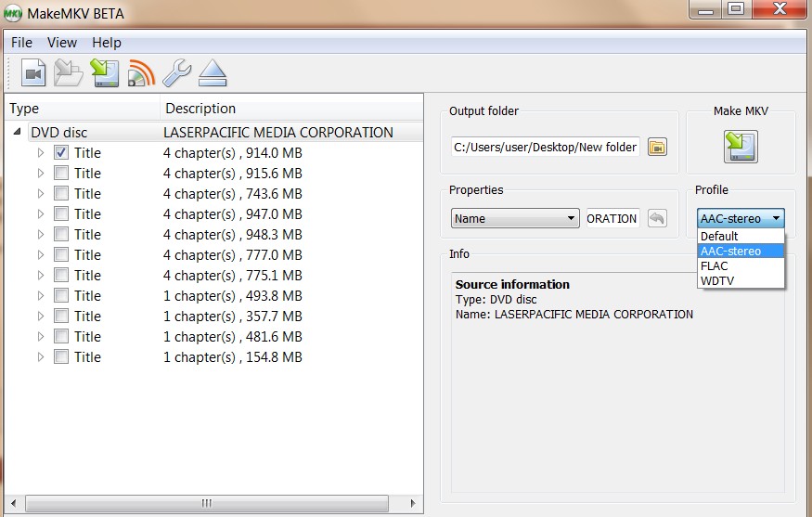Open preferences with the wrench icon
The height and width of the screenshot is (517, 812).
177,73
